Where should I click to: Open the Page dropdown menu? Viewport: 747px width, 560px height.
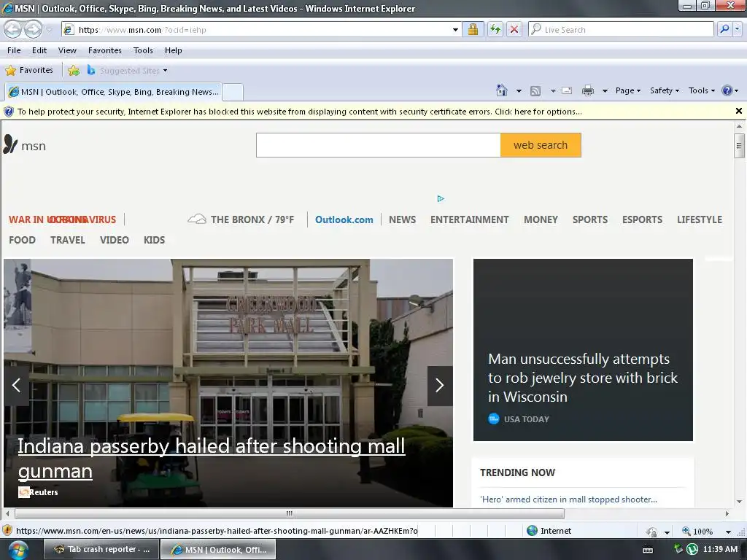pyautogui.click(x=628, y=90)
